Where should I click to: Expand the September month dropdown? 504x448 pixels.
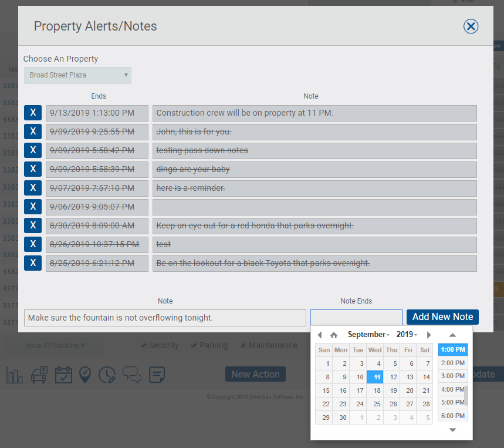(368, 335)
